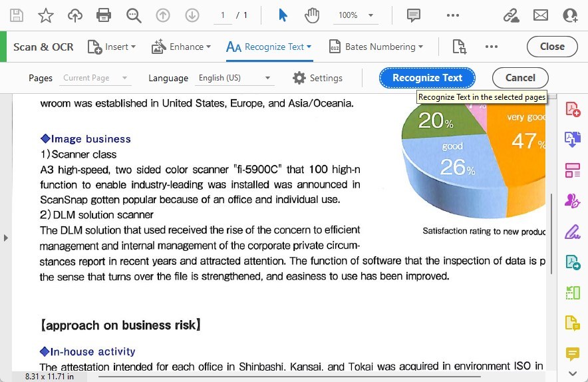Expand the left navigation pane arrow
Screen dimensions: 588x382
(5, 238)
